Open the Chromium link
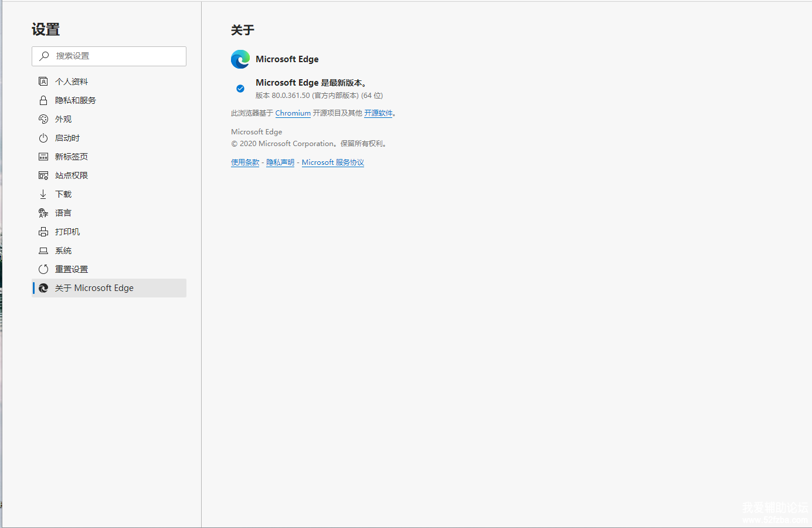This screenshot has width=812, height=528. [293, 113]
